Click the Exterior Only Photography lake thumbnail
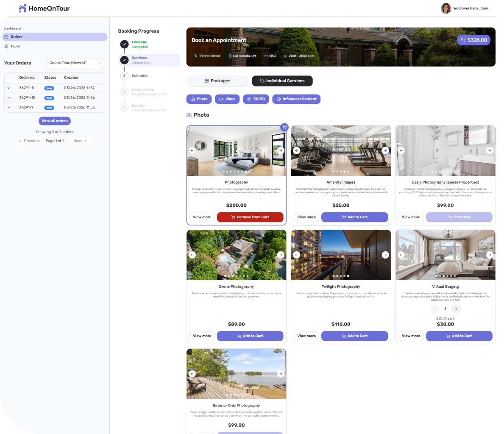504x434 pixels. pos(236,374)
